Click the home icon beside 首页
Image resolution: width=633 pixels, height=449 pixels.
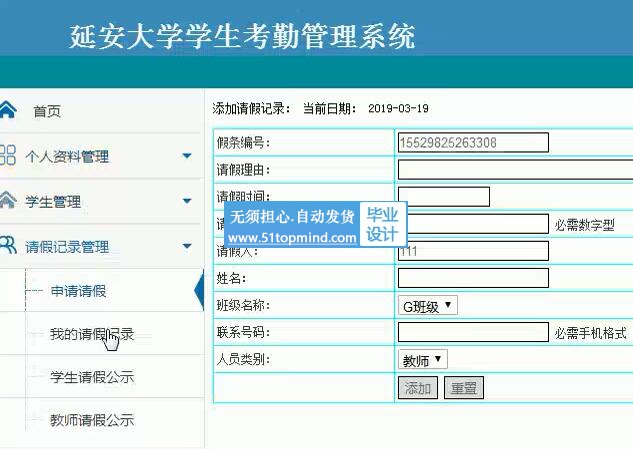coord(8,110)
